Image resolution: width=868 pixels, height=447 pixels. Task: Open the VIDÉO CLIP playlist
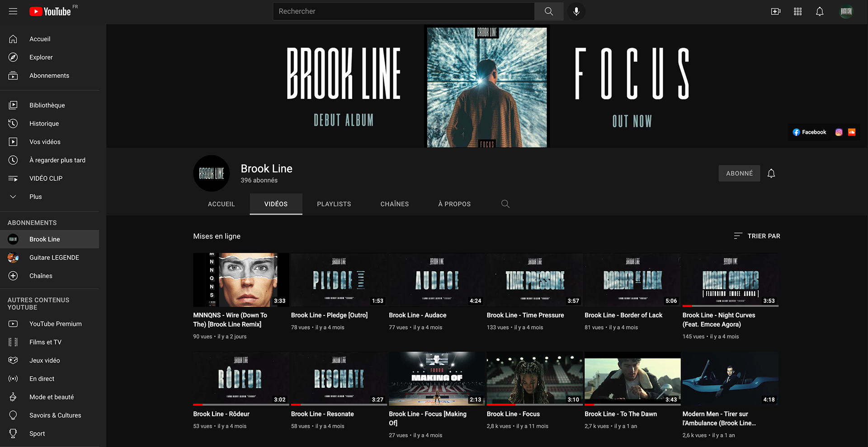coord(50,178)
